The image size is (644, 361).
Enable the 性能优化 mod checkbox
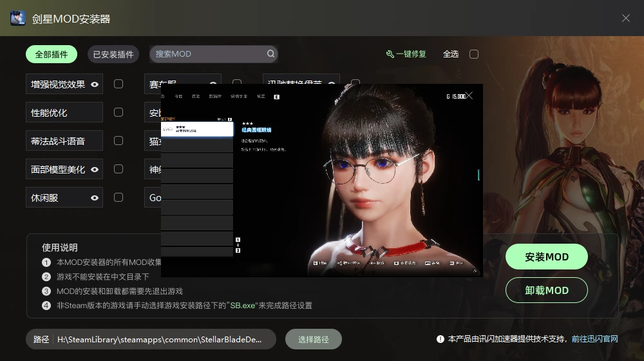click(118, 112)
